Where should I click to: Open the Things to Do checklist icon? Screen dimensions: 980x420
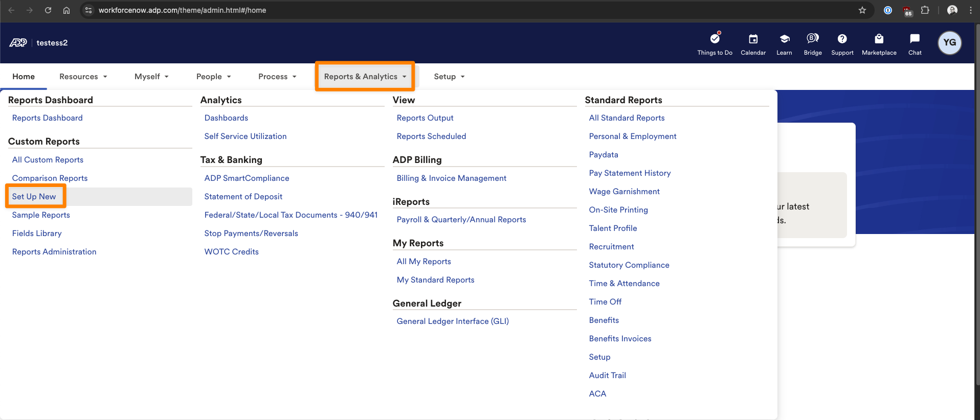(x=715, y=39)
